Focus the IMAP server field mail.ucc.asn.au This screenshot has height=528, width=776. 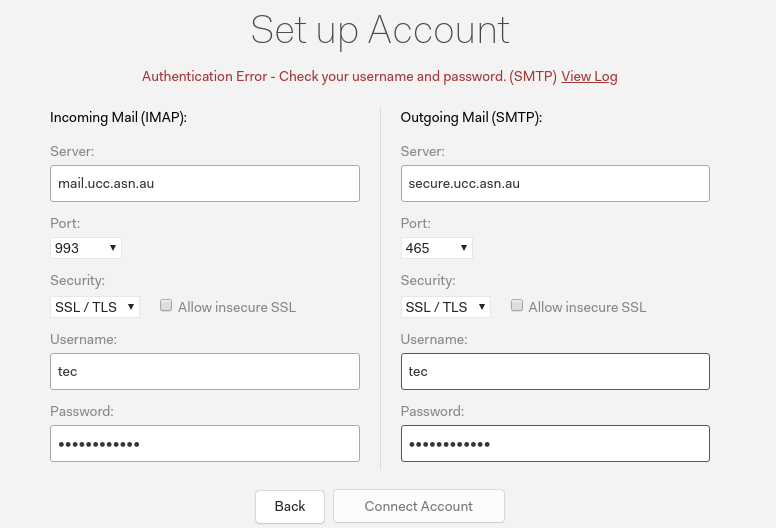[205, 184]
